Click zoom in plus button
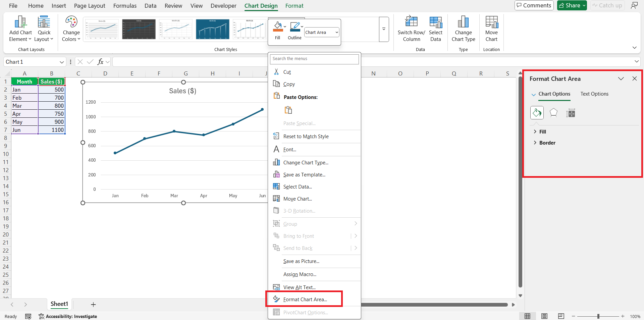 point(623,316)
